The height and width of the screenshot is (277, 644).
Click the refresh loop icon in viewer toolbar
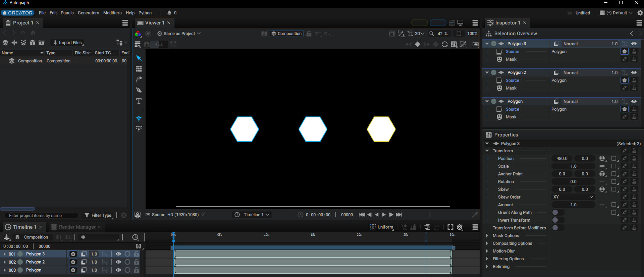tap(445, 44)
